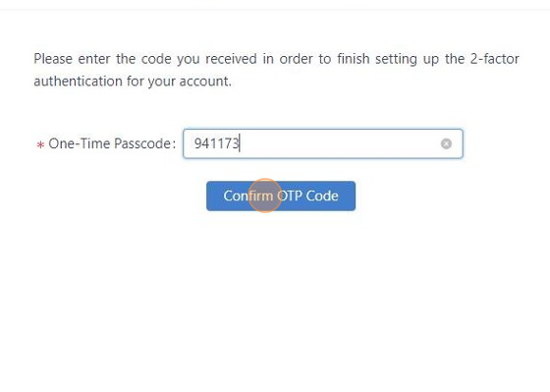Click the red required asterisk marker
The width and height of the screenshot is (550, 392).
click(x=40, y=144)
